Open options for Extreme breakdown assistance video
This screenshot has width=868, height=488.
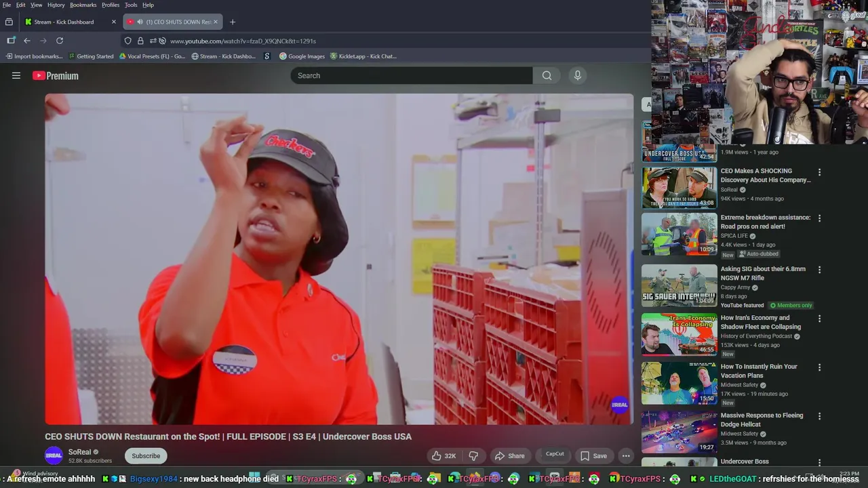(819, 218)
